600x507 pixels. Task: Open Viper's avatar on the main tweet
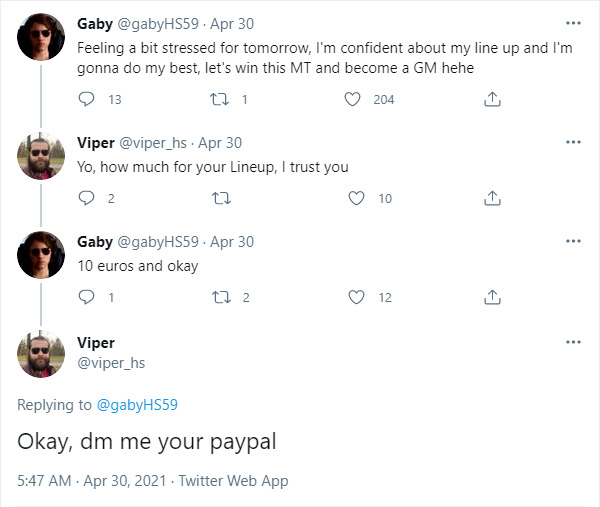[x=43, y=357]
